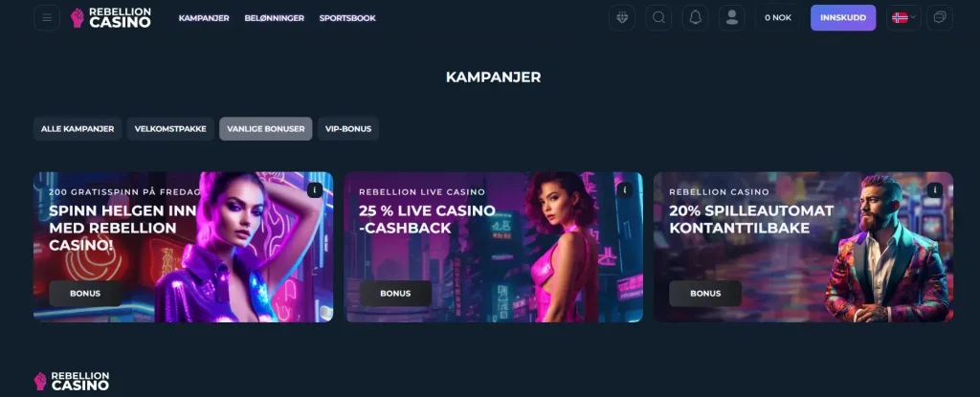Expand the Norwegian flag language dropdown
This screenshot has height=397, width=980.
tap(903, 17)
